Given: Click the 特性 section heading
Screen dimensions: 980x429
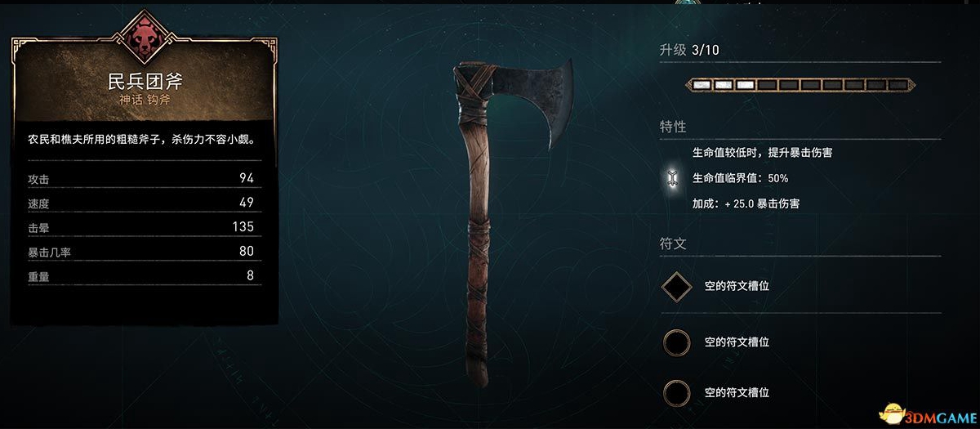Looking at the screenshot, I should [673, 127].
